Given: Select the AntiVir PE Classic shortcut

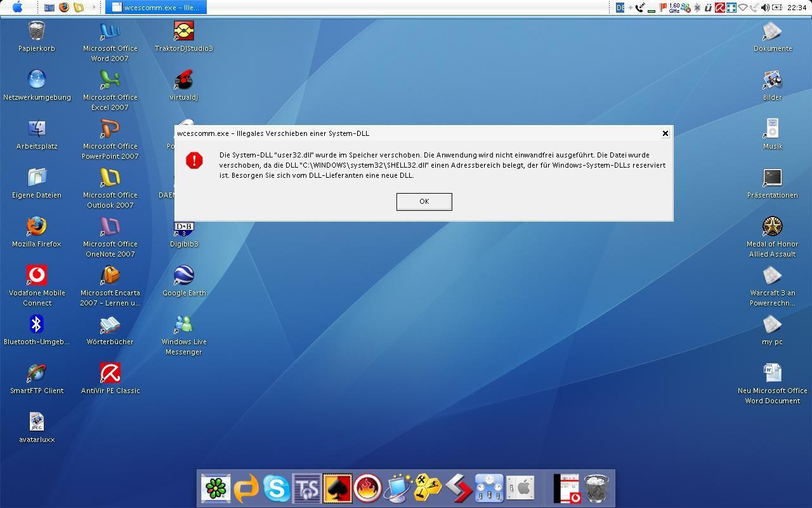Looking at the screenshot, I should (x=110, y=379).
